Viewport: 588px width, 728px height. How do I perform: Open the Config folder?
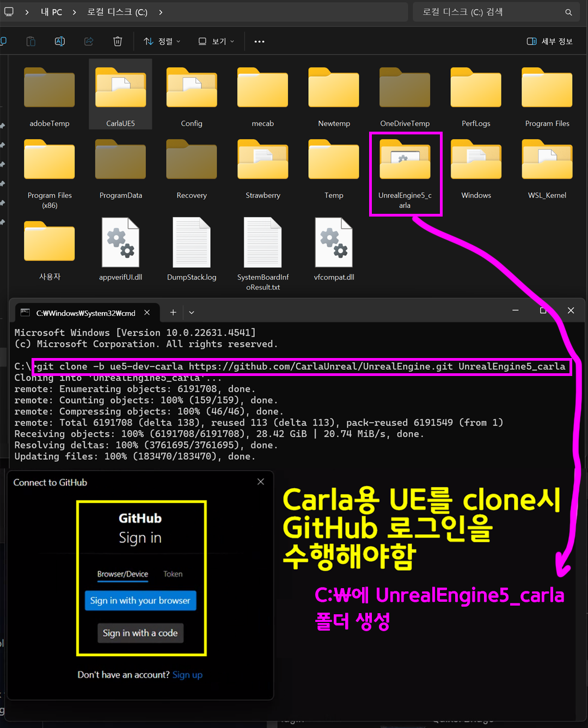192,97
